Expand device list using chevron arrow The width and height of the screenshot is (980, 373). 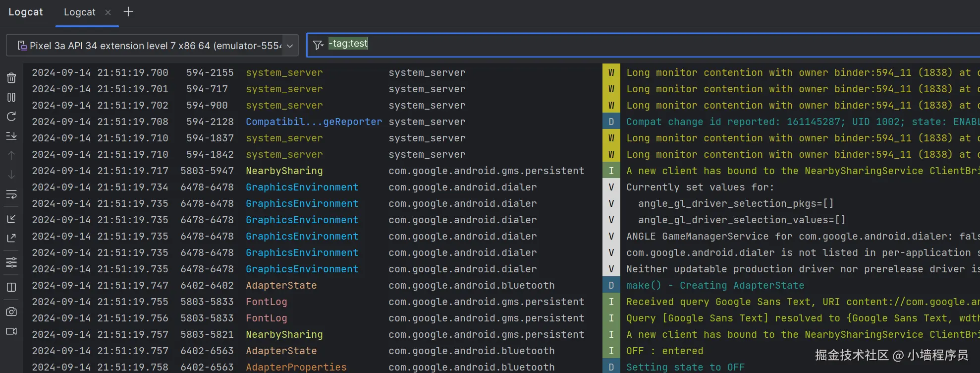pos(290,46)
